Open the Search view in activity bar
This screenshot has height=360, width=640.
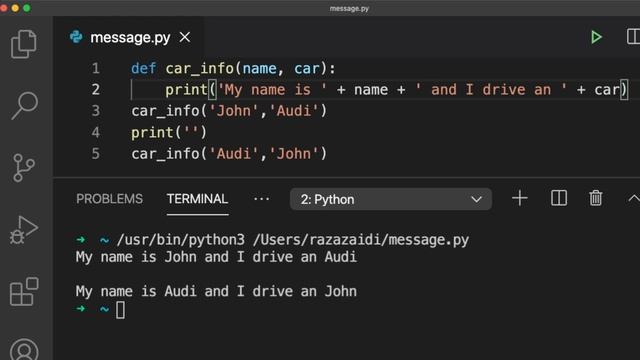point(24,105)
